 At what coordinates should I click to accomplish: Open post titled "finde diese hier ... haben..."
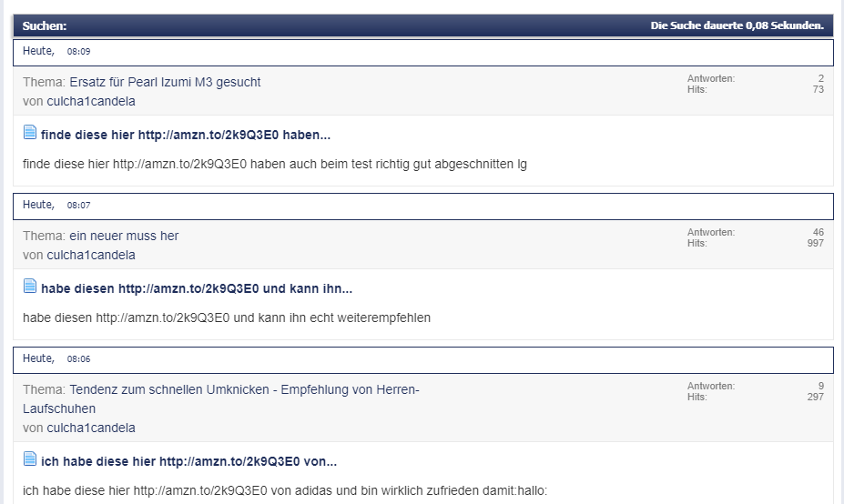186,135
